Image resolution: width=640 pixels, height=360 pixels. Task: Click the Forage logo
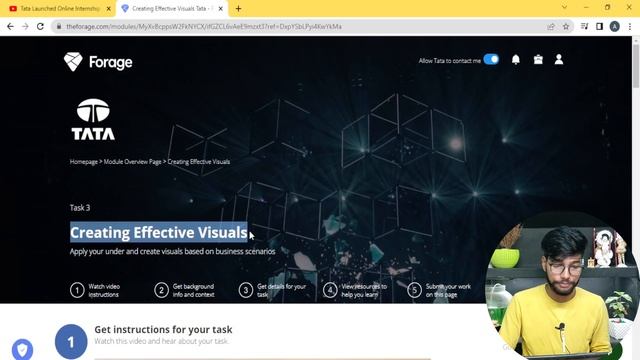98,62
